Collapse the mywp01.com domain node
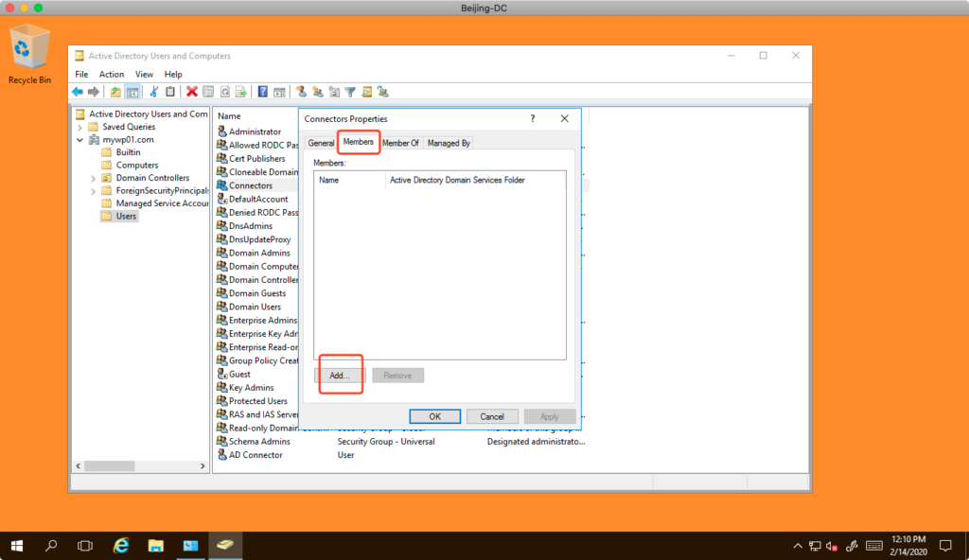This screenshot has height=560, width=969. 80,140
